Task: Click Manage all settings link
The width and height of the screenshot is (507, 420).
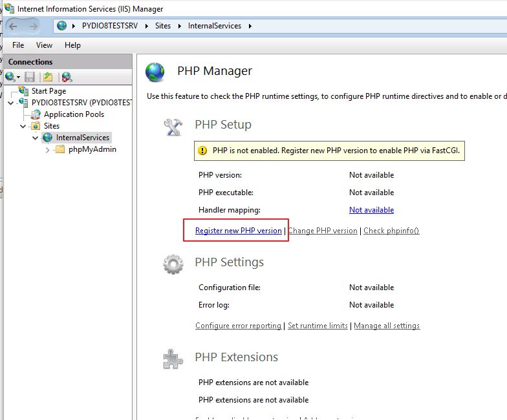Action: 387,326
